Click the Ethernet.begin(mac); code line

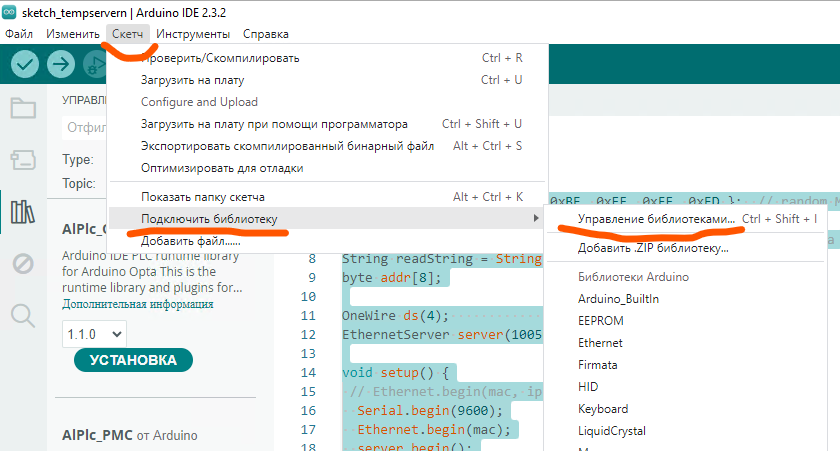pyautogui.click(x=434, y=430)
